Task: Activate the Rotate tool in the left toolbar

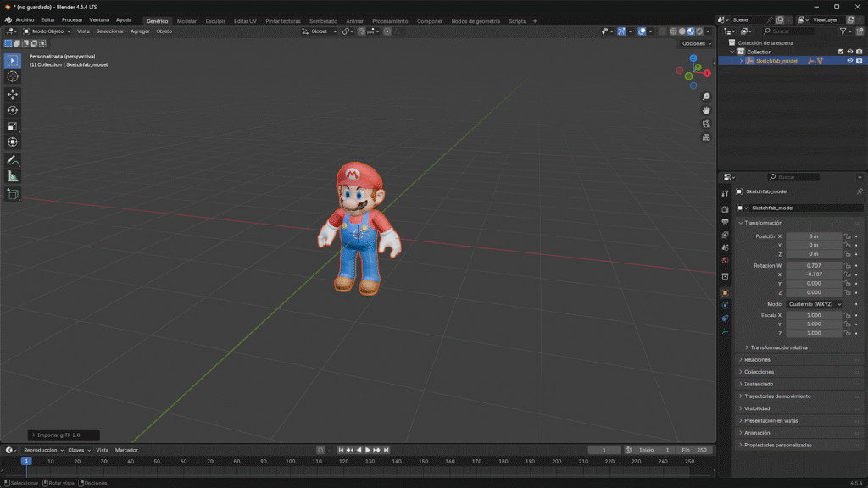Action: click(13, 110)
